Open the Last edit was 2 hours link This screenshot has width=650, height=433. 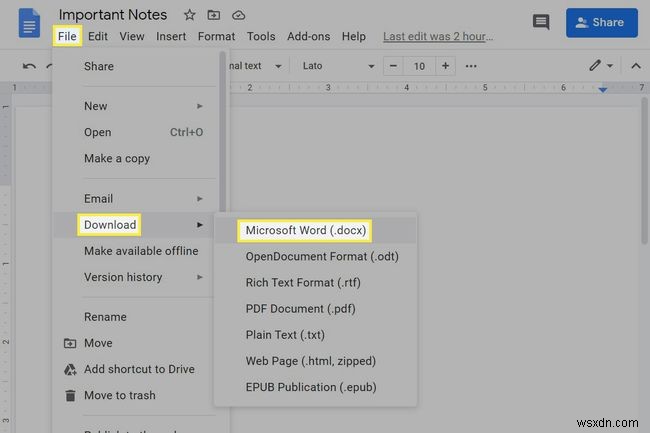point(438,36)
